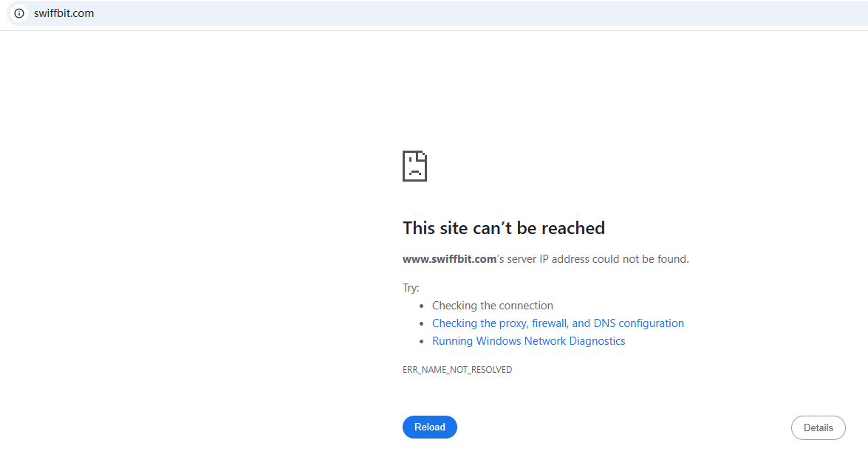This screenshot has width=868, height=457.
Task: Run Windows Network Diagnostics link
Action: (x=528, y=341)
